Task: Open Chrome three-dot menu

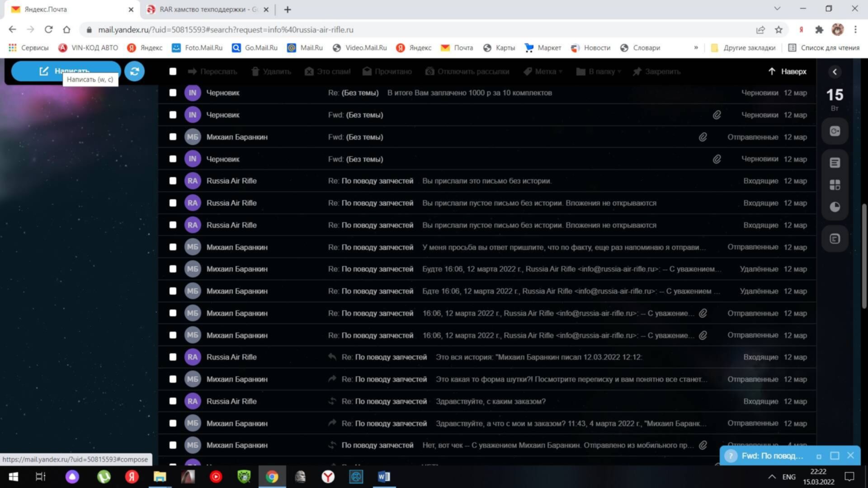Action: 855,30
